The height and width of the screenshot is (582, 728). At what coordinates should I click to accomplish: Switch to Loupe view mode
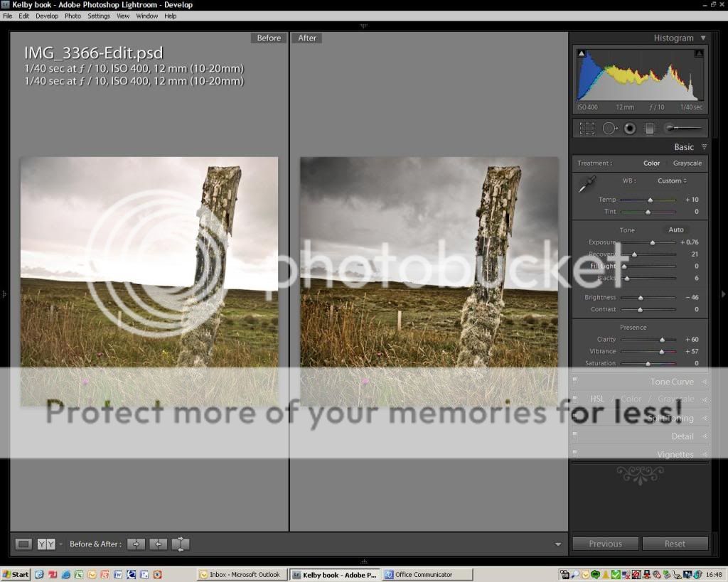pyautogui.click(x=23, y=544)
